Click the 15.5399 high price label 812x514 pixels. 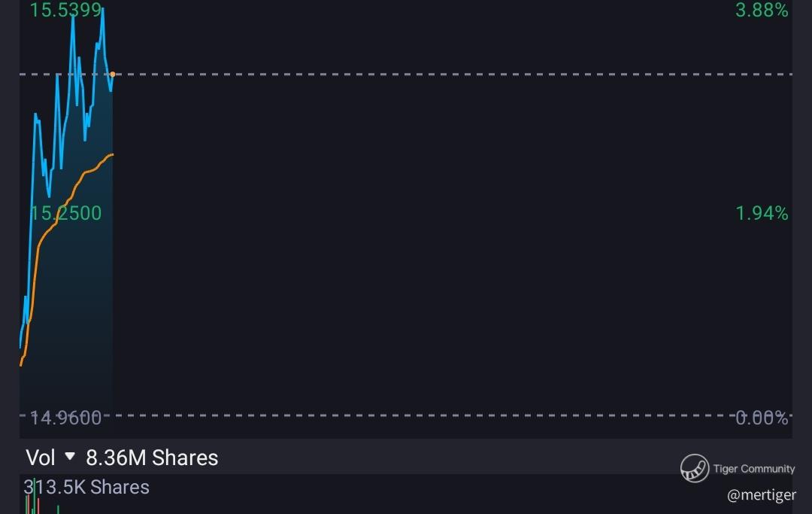65,10
